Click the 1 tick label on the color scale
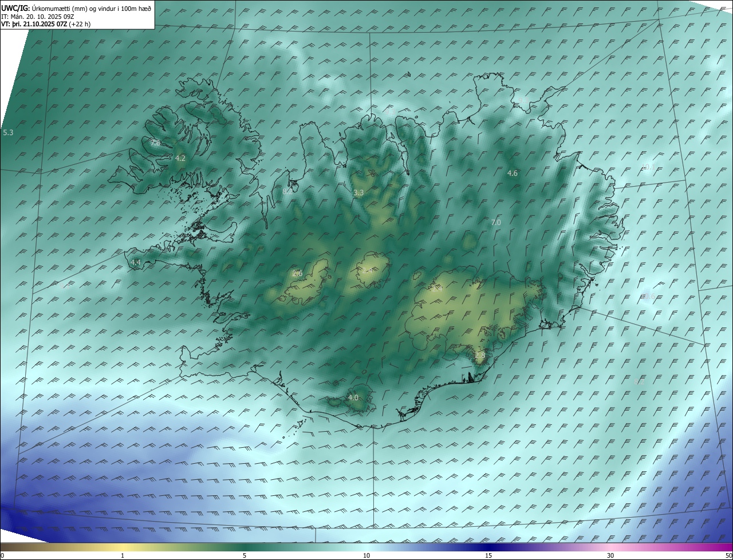The width and height of the screenshot is (733, 560). point(123,555)
